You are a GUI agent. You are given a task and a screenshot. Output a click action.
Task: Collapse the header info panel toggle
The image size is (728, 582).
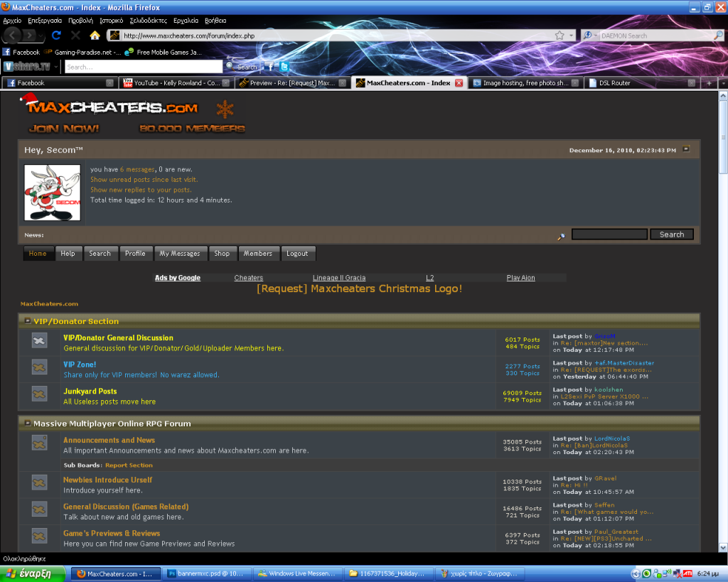685,149
